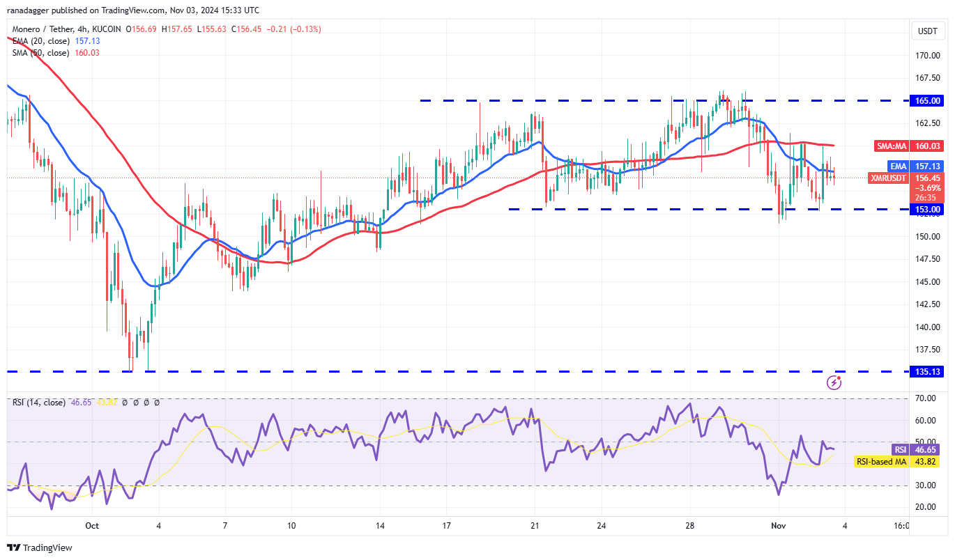
Task: Click the blue 153.00 support level label
Action: [927, 209]
